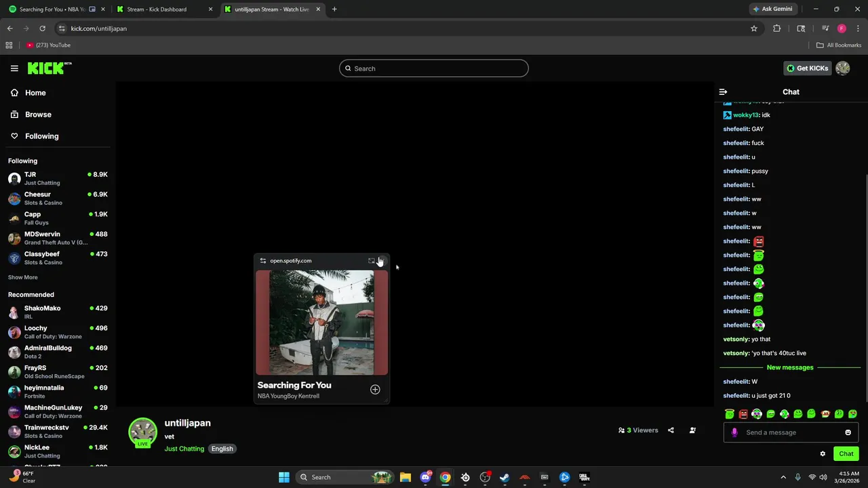Click back-to-tab icon in Spotify miniplayer
The image size is (868, 488).
coord(371,261)
